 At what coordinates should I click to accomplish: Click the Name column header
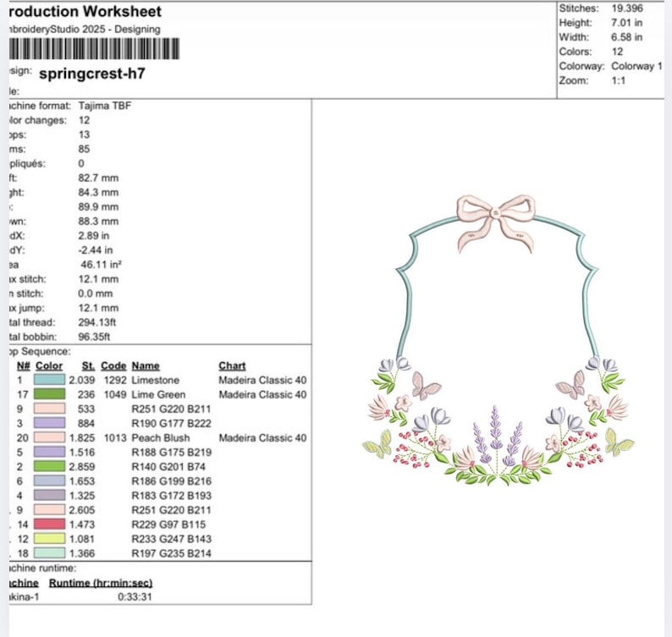tap(146, 365)
